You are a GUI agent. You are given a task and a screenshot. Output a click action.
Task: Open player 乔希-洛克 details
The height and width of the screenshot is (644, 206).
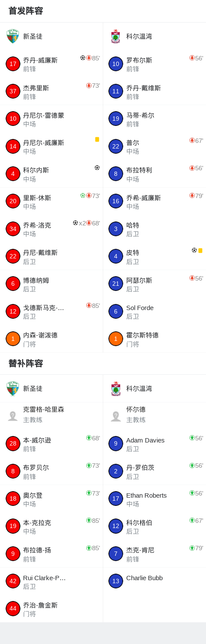[37, 225]
